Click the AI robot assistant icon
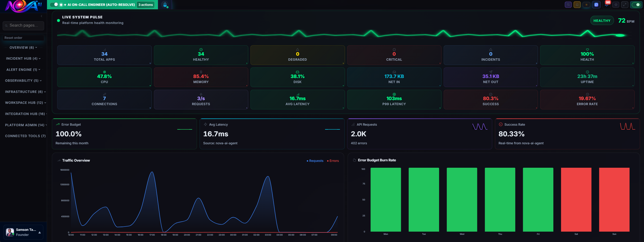The width and height of the screenshot is (644, 242). pos(165,5)
